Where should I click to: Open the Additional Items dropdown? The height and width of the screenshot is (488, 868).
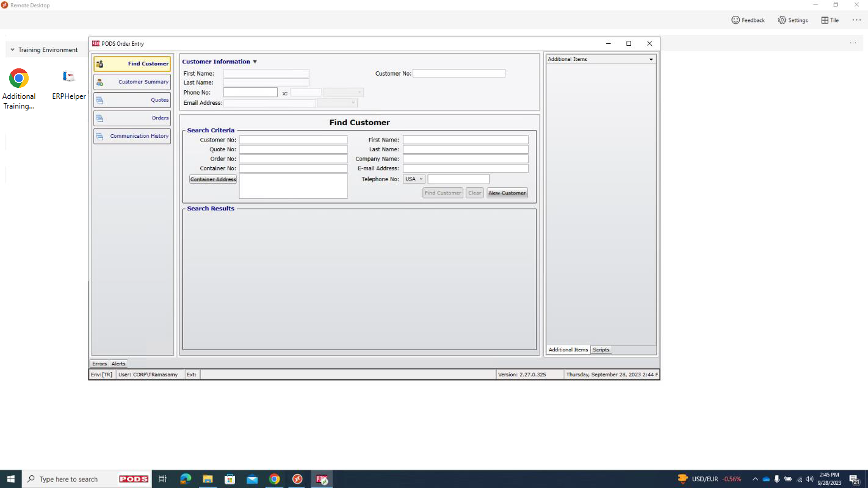point(651,59)
